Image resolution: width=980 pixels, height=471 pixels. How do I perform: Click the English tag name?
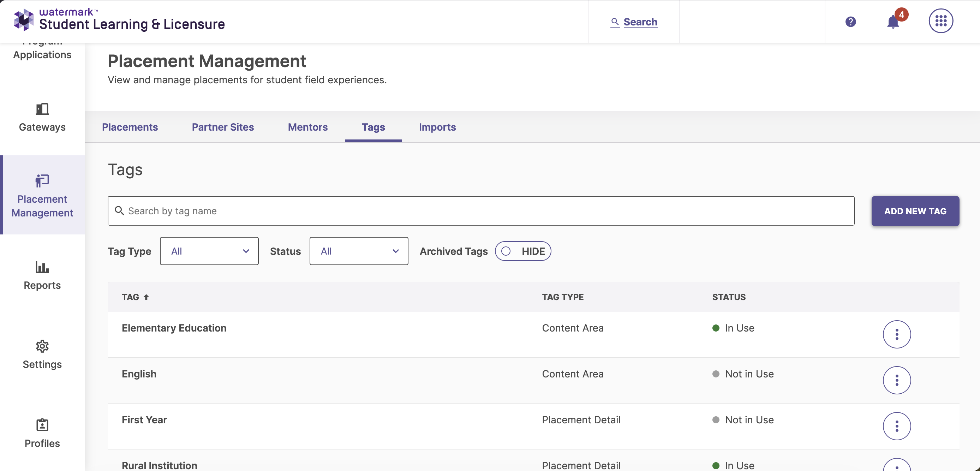click(x=139, y=374)
